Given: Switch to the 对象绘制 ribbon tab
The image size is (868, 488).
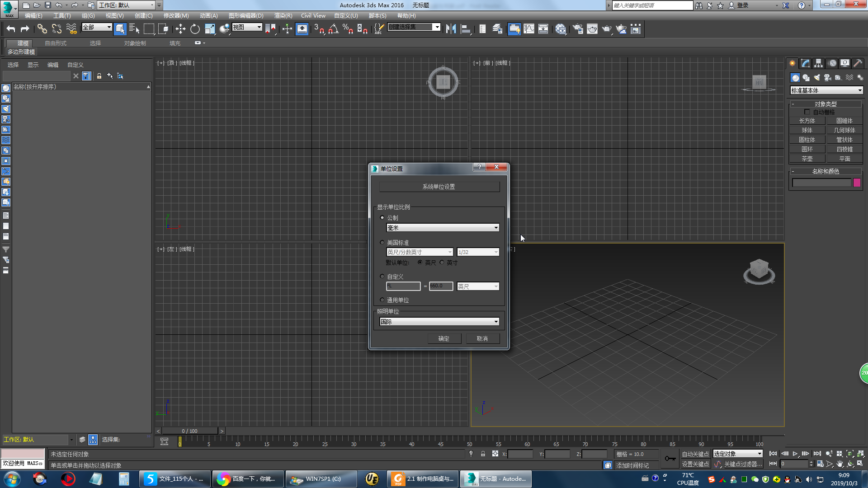Looking at the screenshot, I should click(x=135, y=43).
